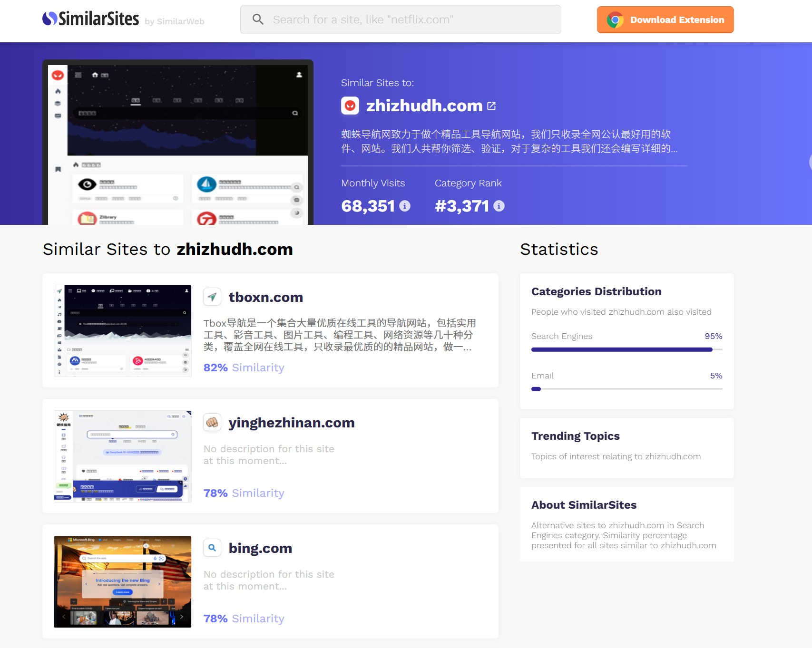Open the yinghezhinan.com link
This screenshot has height=648, width=812.
(292, 423)
